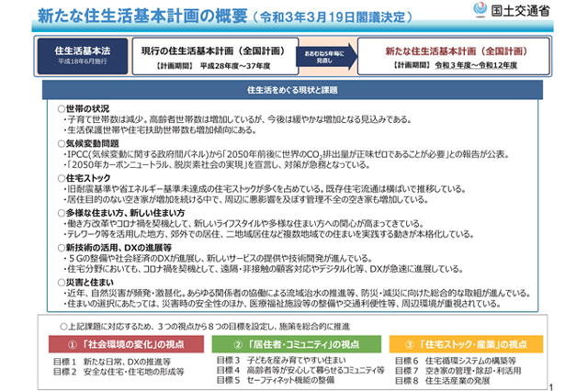
Task: Click the line starting 住まいの選択にあたっては
Action: point(282,304)
